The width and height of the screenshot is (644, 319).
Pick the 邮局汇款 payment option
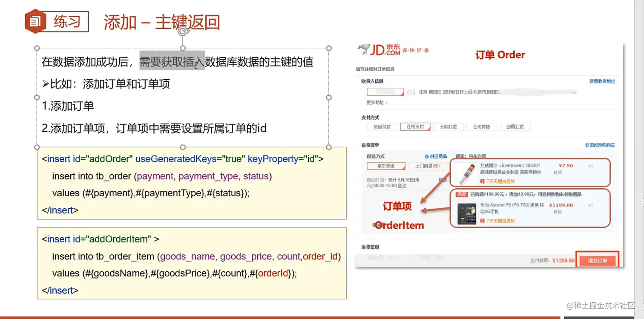pos(515,127)
